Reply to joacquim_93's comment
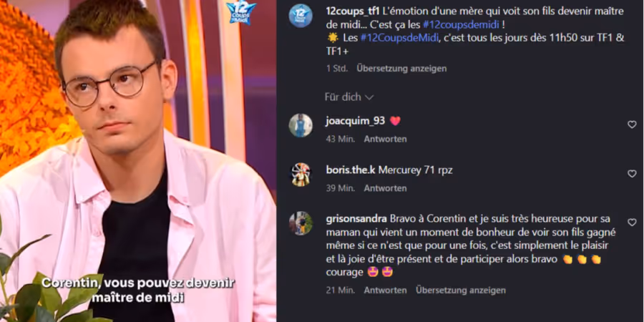Image resolution: width=644 pixels, height=322 pixels. point(385,139)
